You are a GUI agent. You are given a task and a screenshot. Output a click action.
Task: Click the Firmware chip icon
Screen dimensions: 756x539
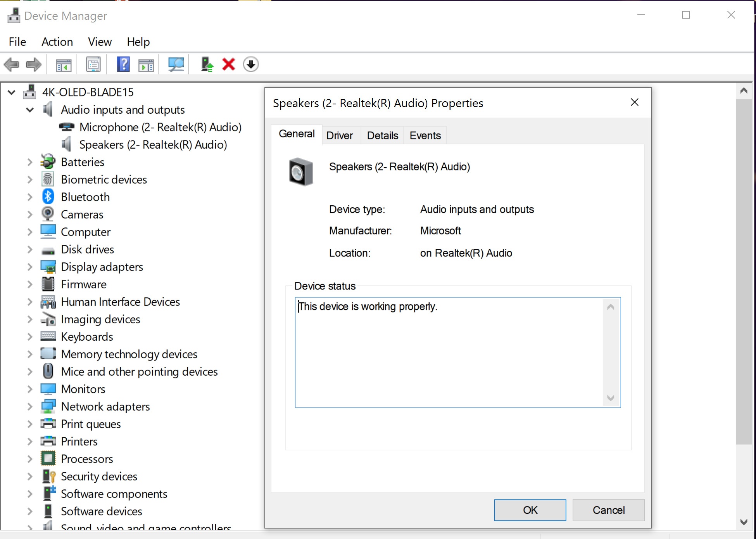[x=48, y=284]
